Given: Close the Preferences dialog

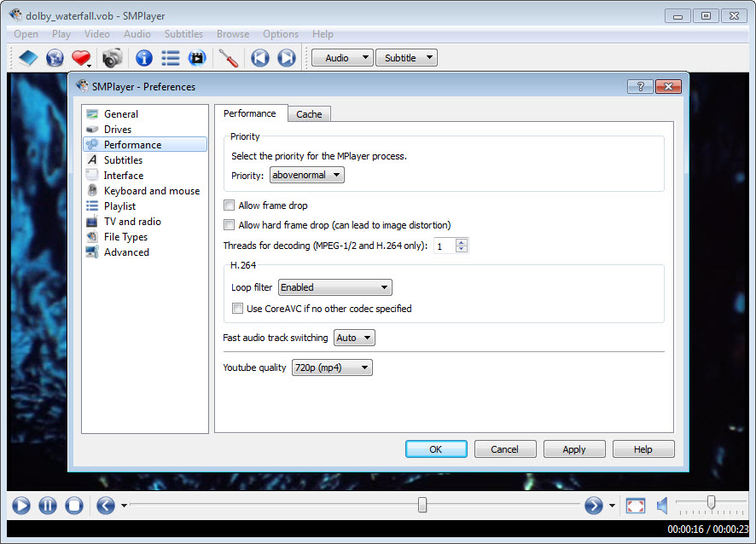Looking at the screenshot, I should pyautogui.click(x=668, y=86).
